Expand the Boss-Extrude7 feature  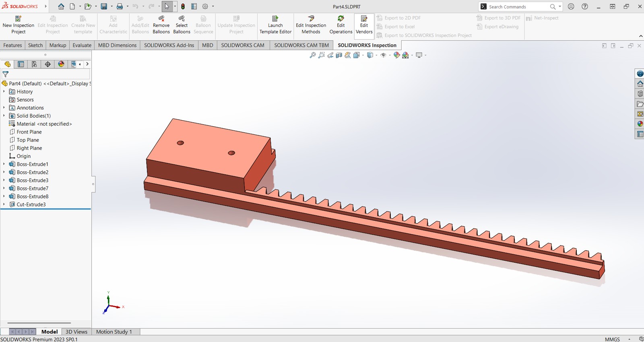[x=4, y=188]
